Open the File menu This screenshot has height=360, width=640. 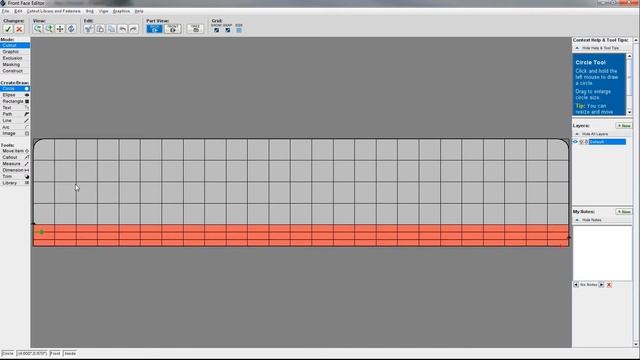(x=5, y=11)
